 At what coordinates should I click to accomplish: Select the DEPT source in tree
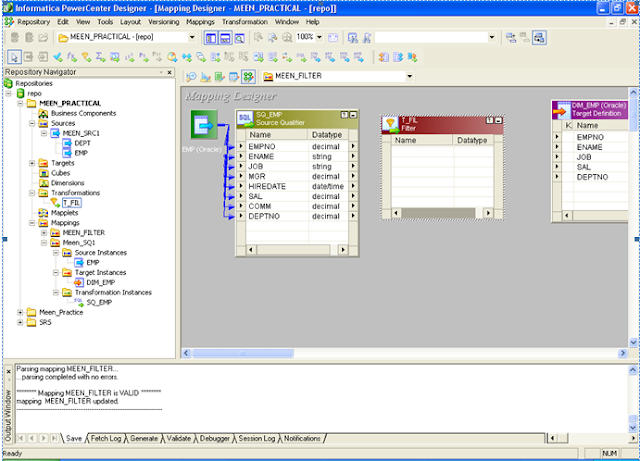(x=82, y=143)
